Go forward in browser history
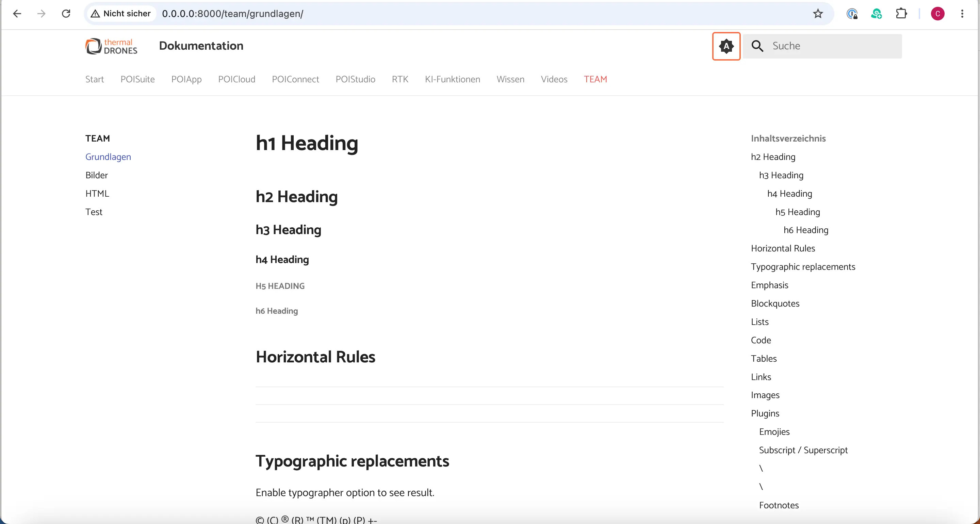 pos(42,14)
